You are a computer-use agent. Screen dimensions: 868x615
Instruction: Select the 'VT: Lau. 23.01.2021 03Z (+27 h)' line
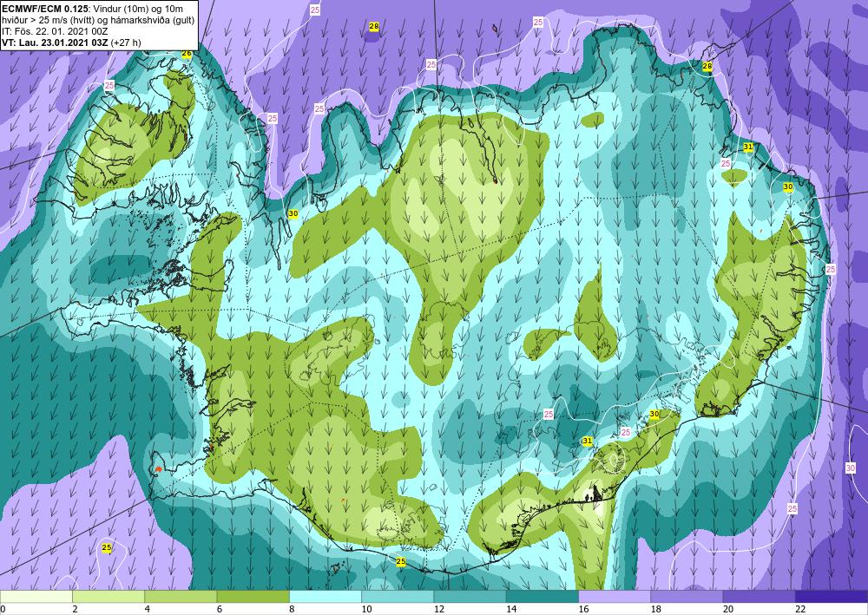71,42
